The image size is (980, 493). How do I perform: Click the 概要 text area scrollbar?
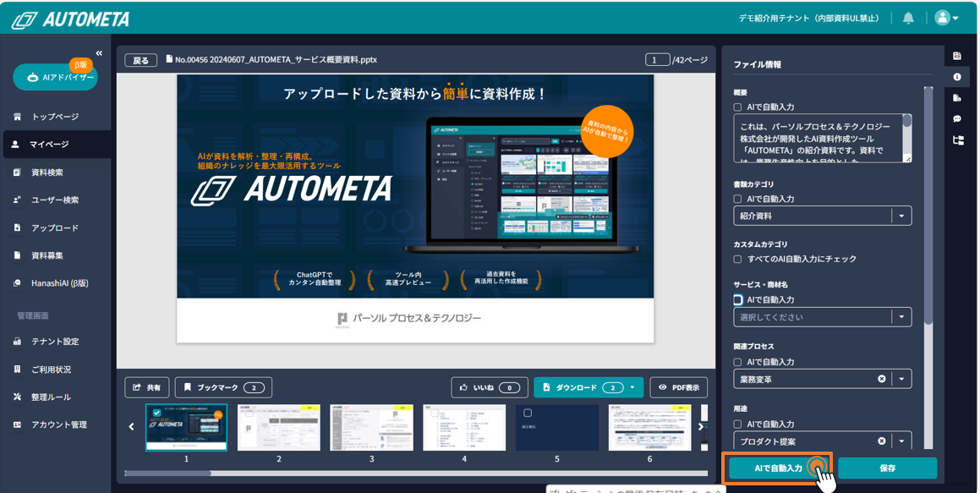tap(907, 121)
